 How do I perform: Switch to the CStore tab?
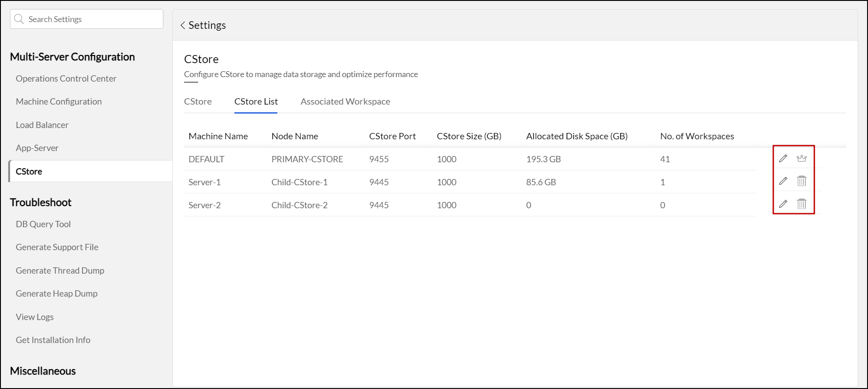(x=198, y=101)
